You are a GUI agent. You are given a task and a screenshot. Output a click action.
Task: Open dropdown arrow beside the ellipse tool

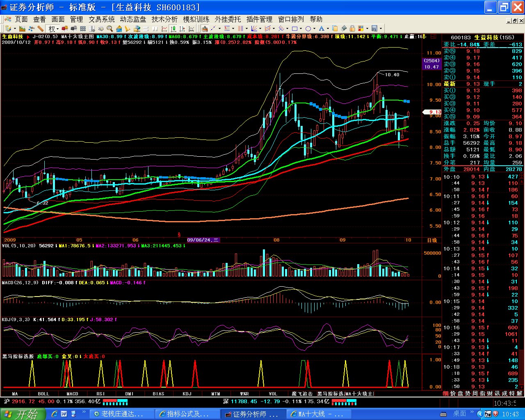pyautogui.click(x=314, y=29)
